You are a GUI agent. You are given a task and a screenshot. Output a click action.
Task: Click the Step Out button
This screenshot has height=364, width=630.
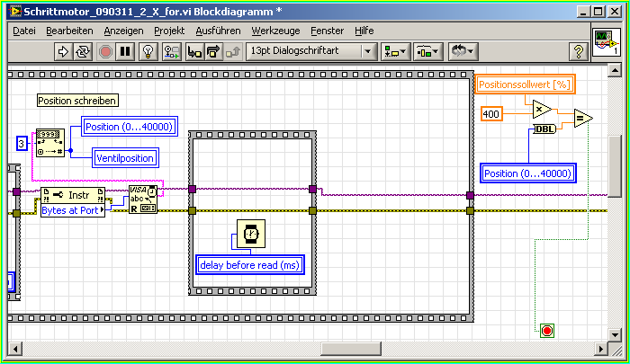233,51
